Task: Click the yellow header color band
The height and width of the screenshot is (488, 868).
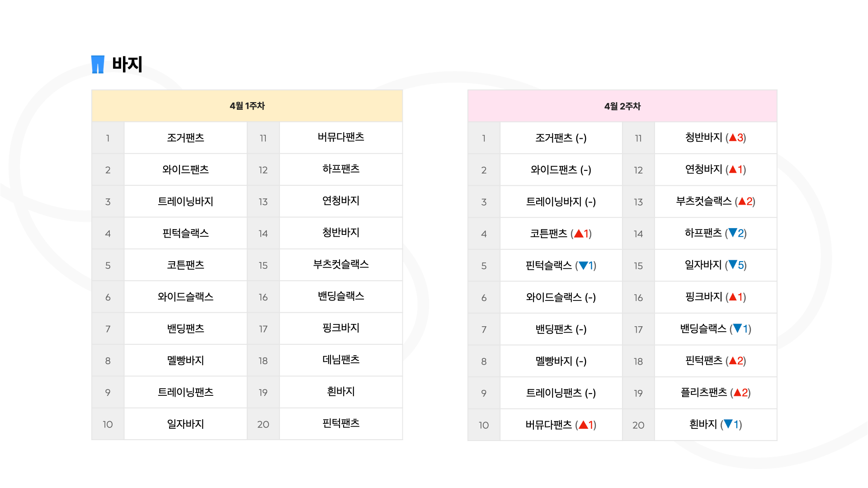Action: pos(247,106)
